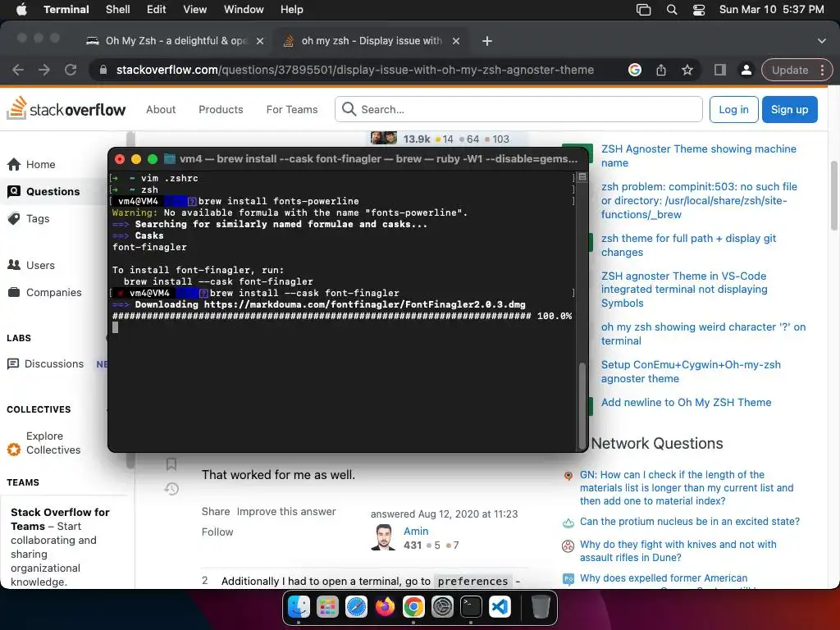Open the Shell menu
Image resolution: width=840 pixels, height=630 pixels.
click(118, 10)
